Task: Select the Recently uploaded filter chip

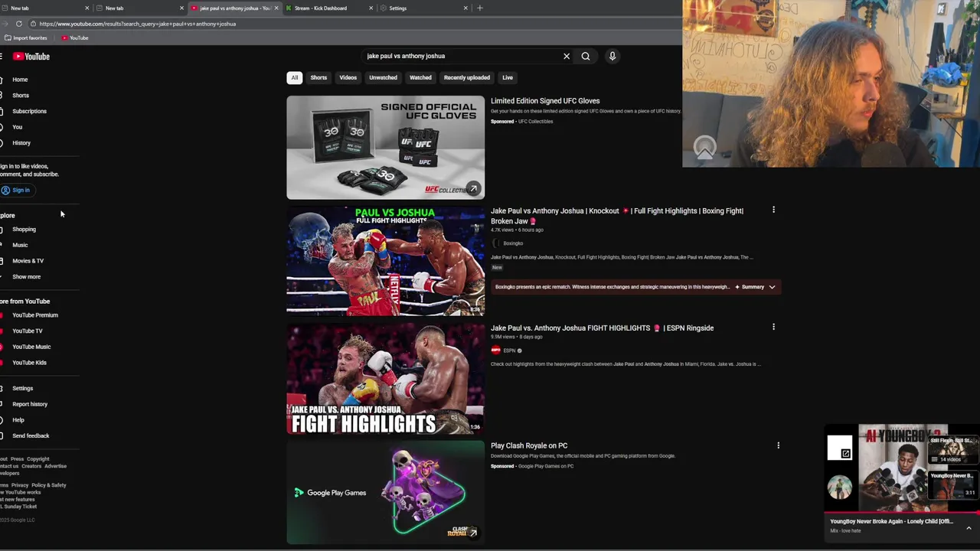Action: pyautogui.click(x=467, y=77)
